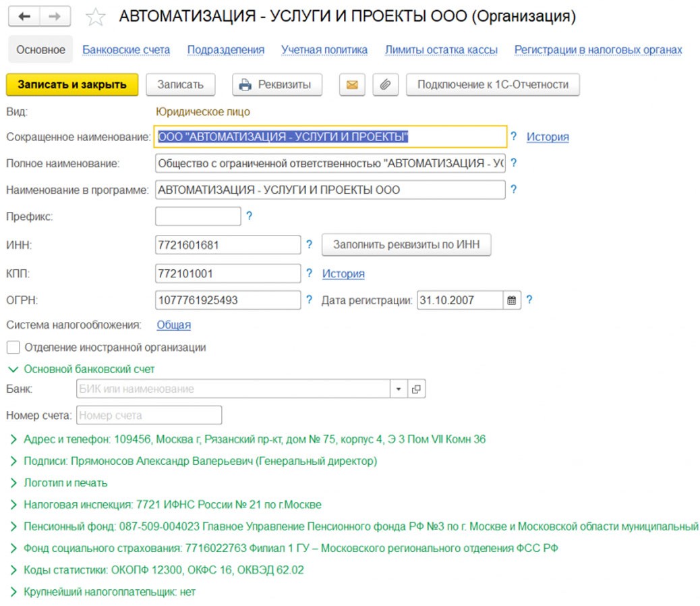Click the Сокращенное наименование input field

pos(330,136)
